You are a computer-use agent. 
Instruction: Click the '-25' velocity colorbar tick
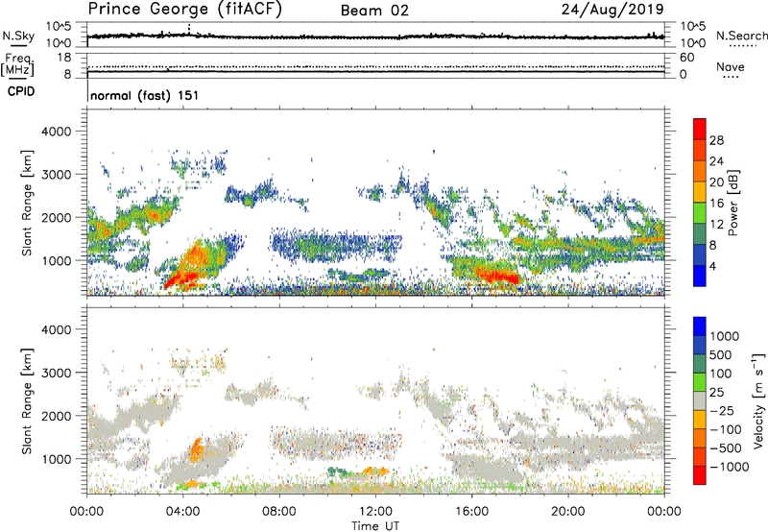click(x=722, y=410)
